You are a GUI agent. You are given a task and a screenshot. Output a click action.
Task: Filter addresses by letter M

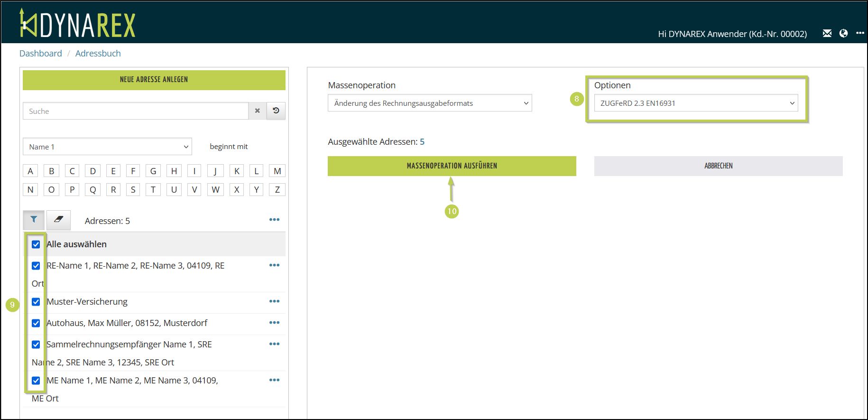277,171
